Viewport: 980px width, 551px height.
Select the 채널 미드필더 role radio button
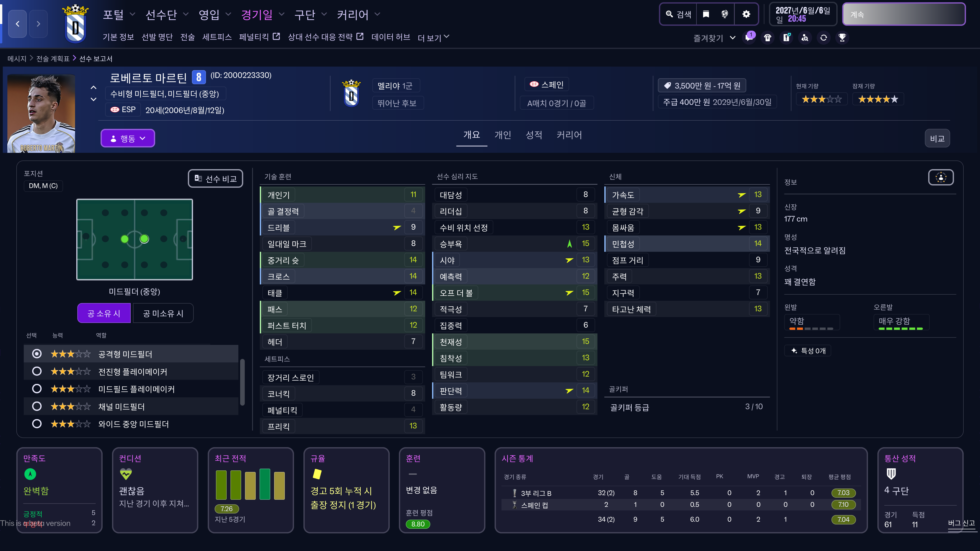pyautogui.click(x=36, y=406)
